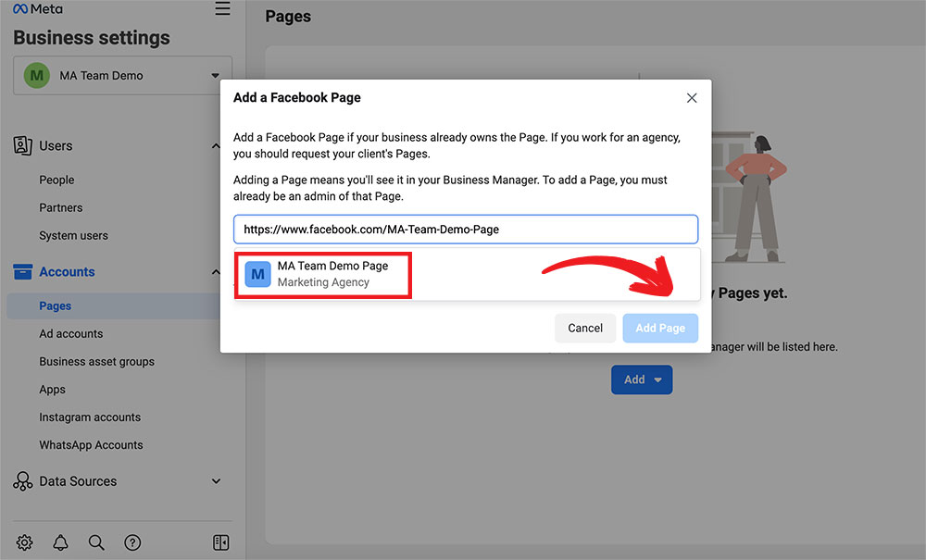Close the Add a Facebook Page dialog
926x560 pixels.
[x=692, y=98]
